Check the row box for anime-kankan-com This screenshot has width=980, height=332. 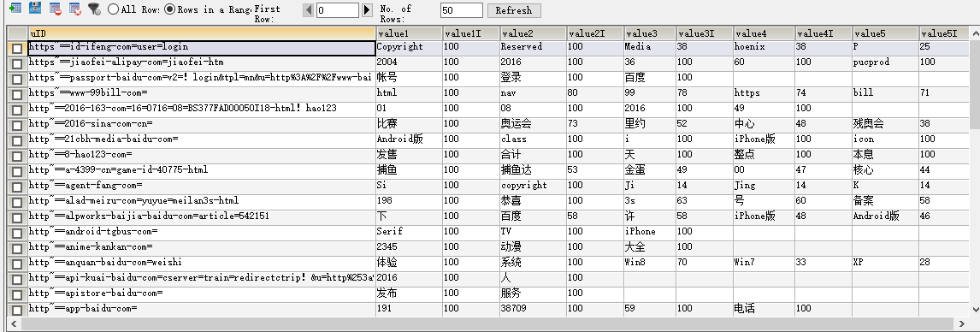[x=17, y=248]
